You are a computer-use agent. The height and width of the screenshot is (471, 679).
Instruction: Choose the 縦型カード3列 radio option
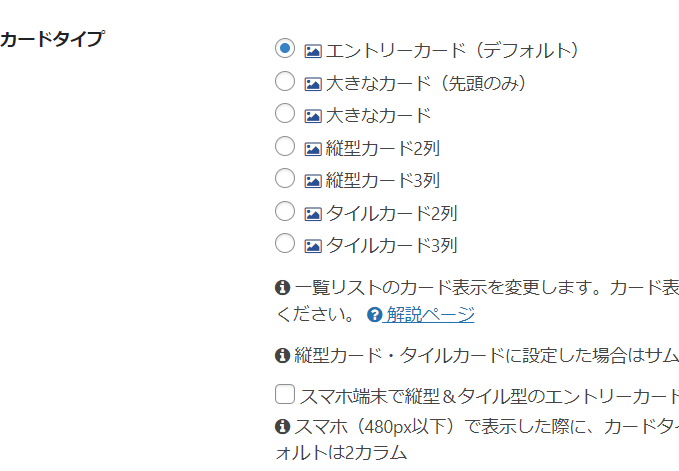coord(285,179)
